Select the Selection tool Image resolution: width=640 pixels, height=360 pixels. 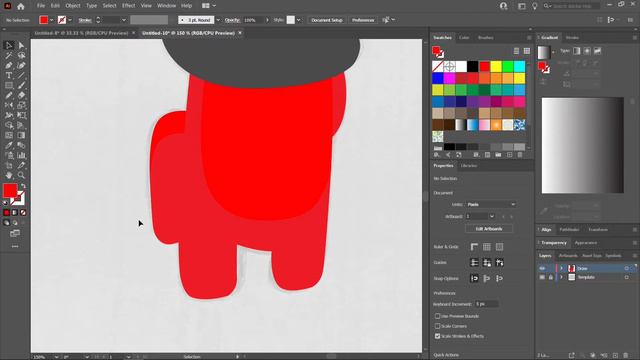click(x=9, y=45)
